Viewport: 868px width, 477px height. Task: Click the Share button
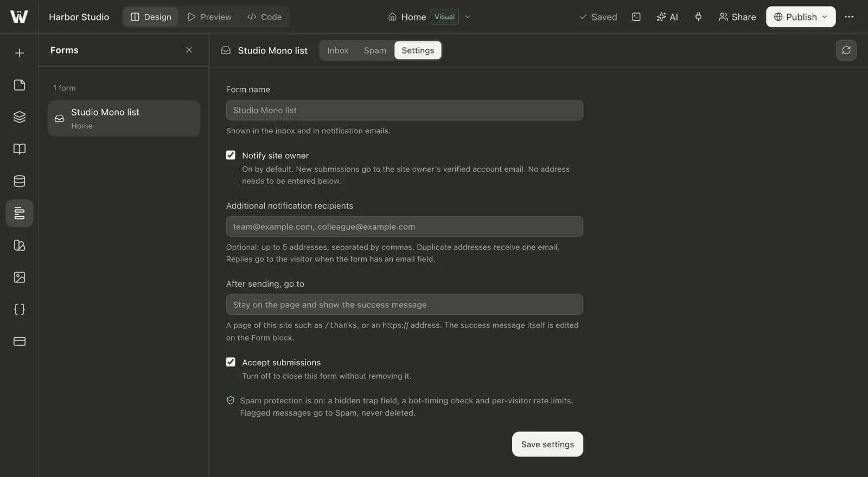[x=737, y=17]
